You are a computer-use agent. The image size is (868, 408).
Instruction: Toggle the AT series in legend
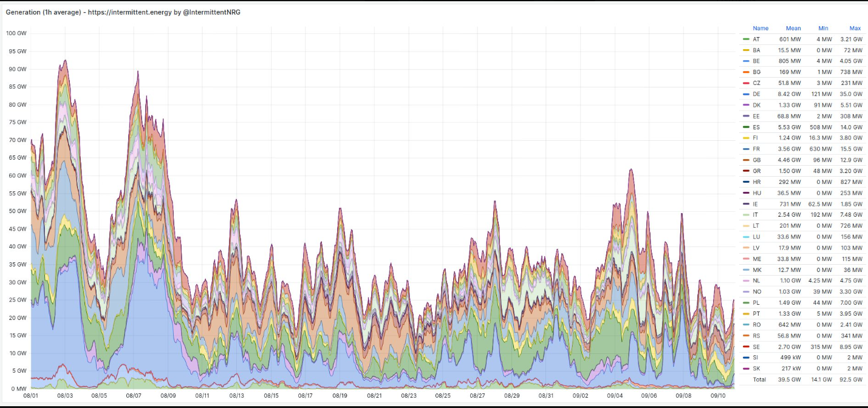pyautogui.click(x=756, y=39)
